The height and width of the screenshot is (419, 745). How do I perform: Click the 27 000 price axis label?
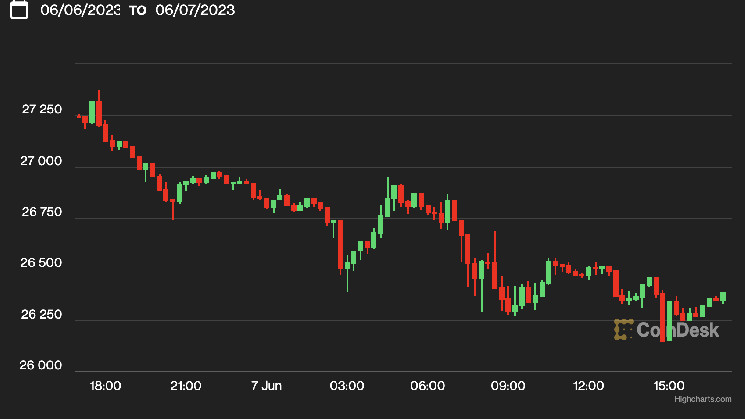point(42,160)
